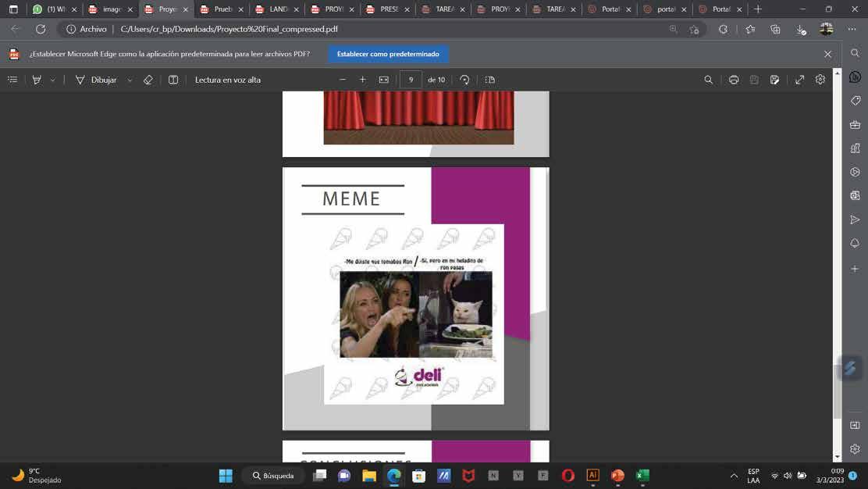Viewport: 868px width, 489px height.
Task: Open the Shopping tag sidebar icon
Action: [x=856, y=101]
